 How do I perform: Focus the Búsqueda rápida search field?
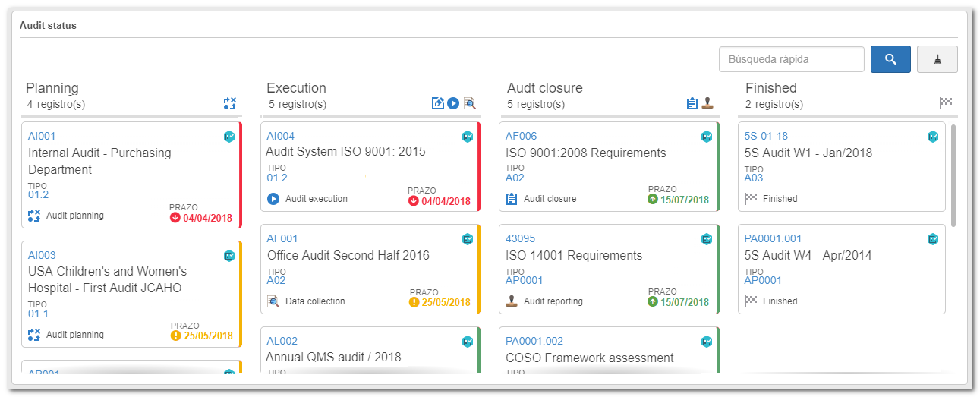coord(791,59)
